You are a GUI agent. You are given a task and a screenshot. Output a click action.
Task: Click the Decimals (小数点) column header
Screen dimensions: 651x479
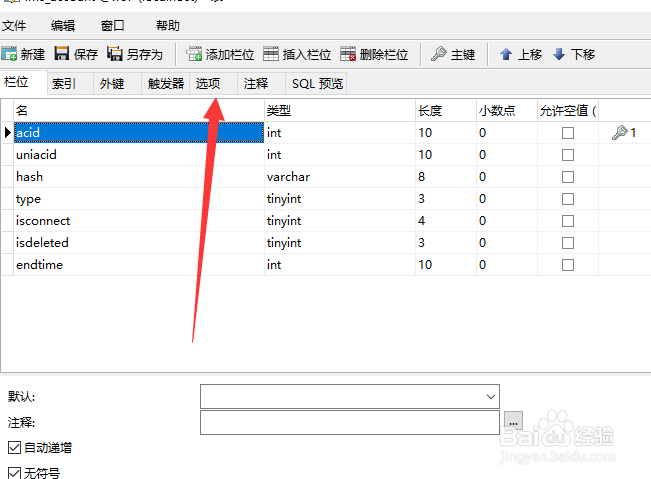click(507, 110)
